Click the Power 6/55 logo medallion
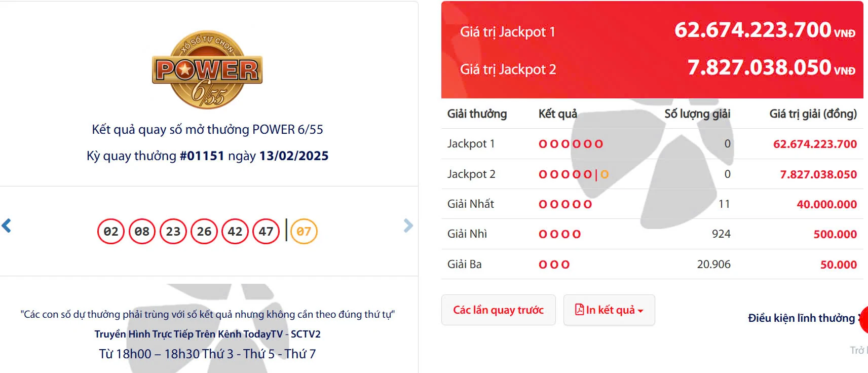This screenshot has height=373, width=868. [x=207, y=71]
